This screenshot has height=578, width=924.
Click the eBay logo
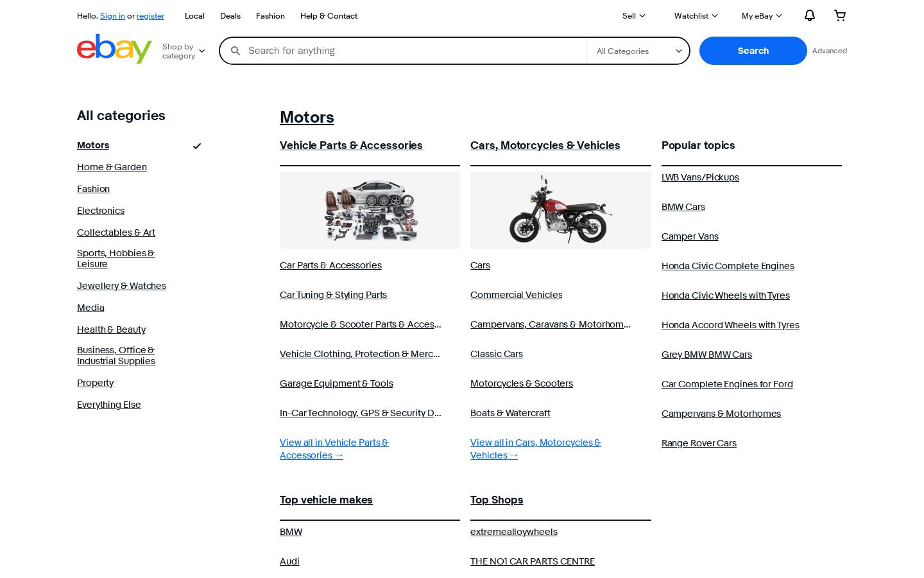click(x=114, y=49)
